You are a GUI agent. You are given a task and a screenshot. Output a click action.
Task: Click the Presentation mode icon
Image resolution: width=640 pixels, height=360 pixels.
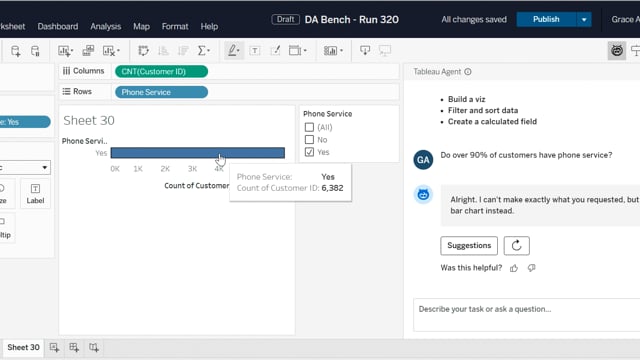click(x=384, y=50)
